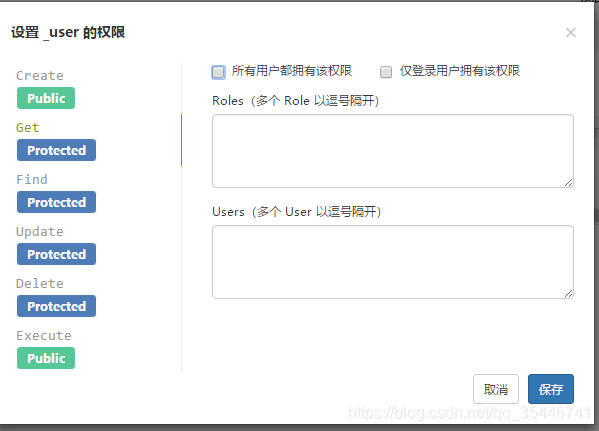The width and height of the screenshot is (599, 431).
Task: Click the Protected badge under Update
Action: (57, 254)
